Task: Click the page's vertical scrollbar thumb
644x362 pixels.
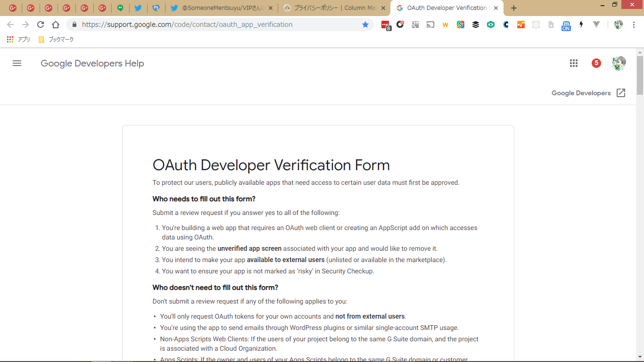Action: [x=640, y=75]
